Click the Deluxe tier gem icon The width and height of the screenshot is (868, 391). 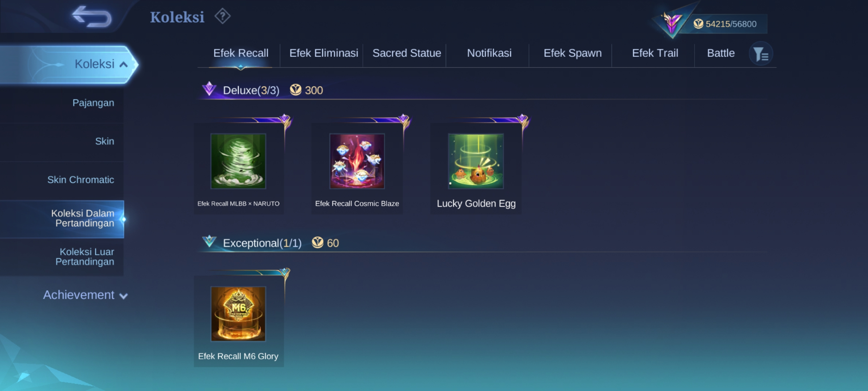click(209, 89)
